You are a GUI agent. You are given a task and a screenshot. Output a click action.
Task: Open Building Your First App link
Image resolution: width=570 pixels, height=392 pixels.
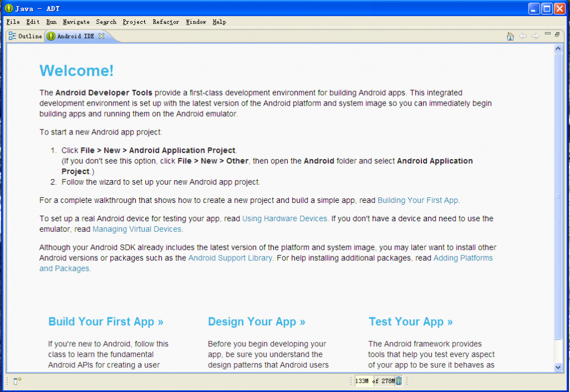417,200
